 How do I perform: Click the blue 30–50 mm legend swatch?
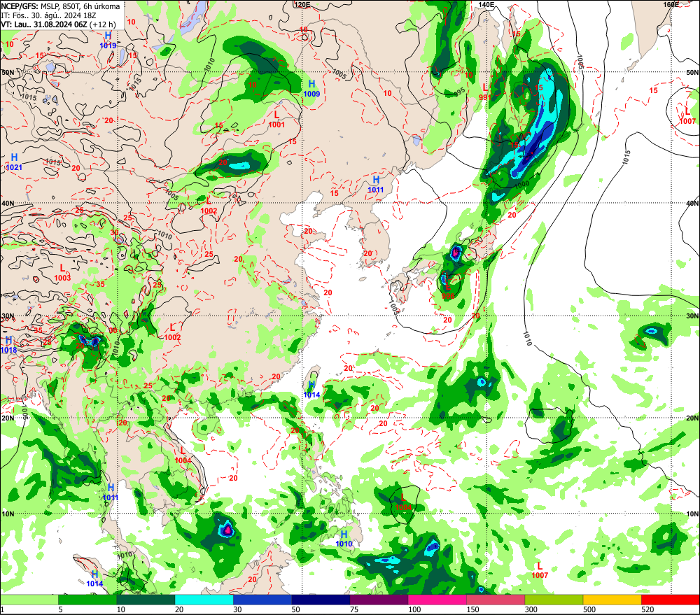(x=262, y=600)
